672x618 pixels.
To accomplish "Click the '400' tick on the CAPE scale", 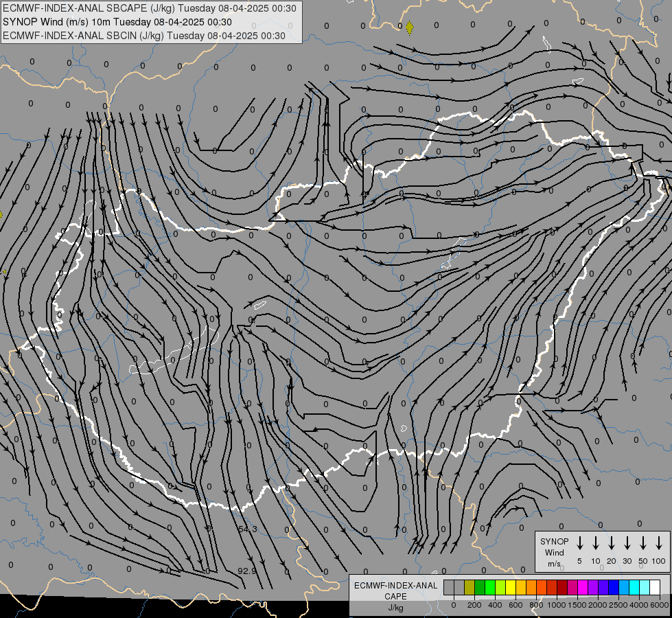I will (495, 605).
